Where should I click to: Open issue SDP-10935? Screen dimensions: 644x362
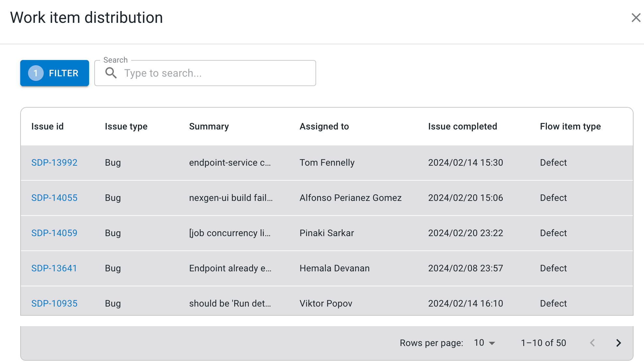54,303
